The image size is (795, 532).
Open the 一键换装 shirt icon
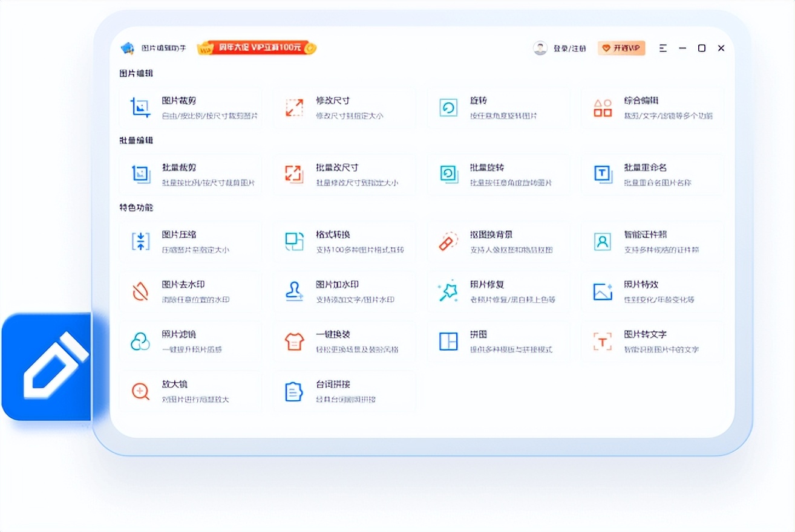(x=294, y=342)
